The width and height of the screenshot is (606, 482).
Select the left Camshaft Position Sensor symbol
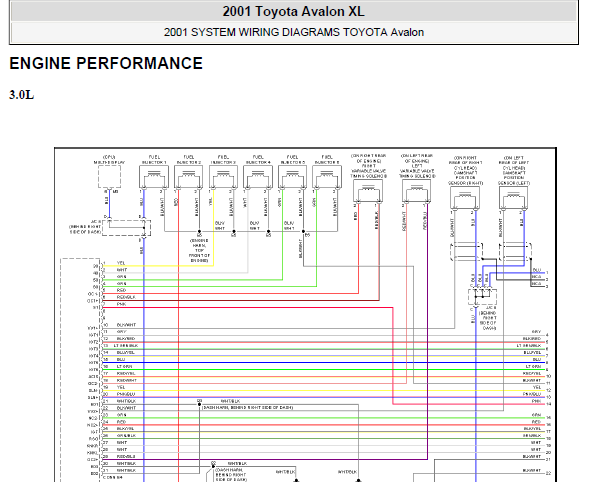pos(514,198)
